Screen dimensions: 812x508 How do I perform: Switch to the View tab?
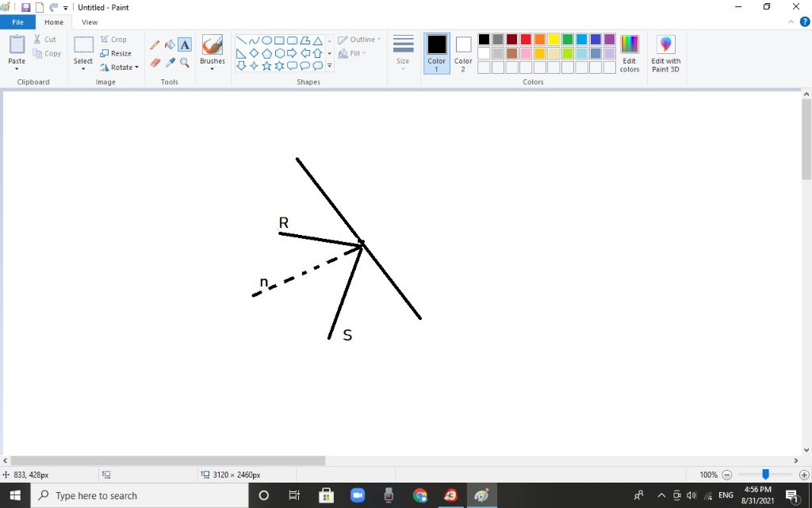click(90, 22)
